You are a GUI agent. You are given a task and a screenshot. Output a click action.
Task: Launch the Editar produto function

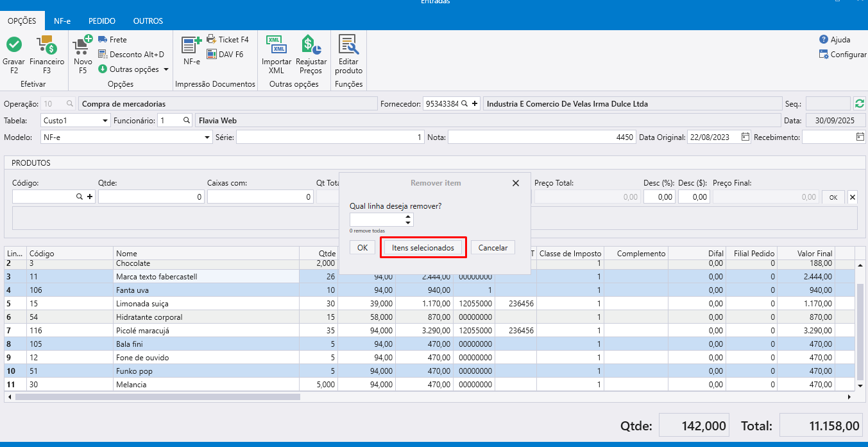(348, 45)
